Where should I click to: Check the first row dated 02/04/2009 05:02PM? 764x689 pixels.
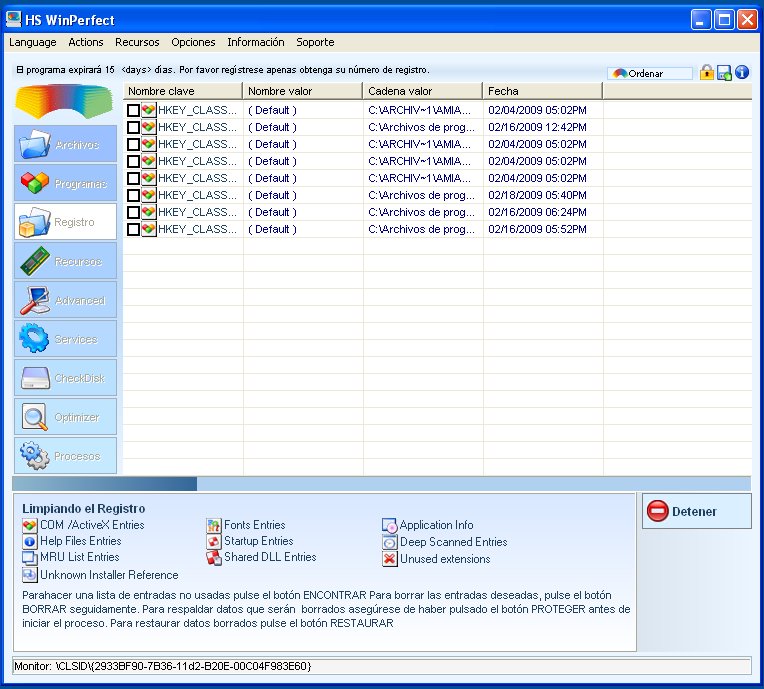coord(133,110)
